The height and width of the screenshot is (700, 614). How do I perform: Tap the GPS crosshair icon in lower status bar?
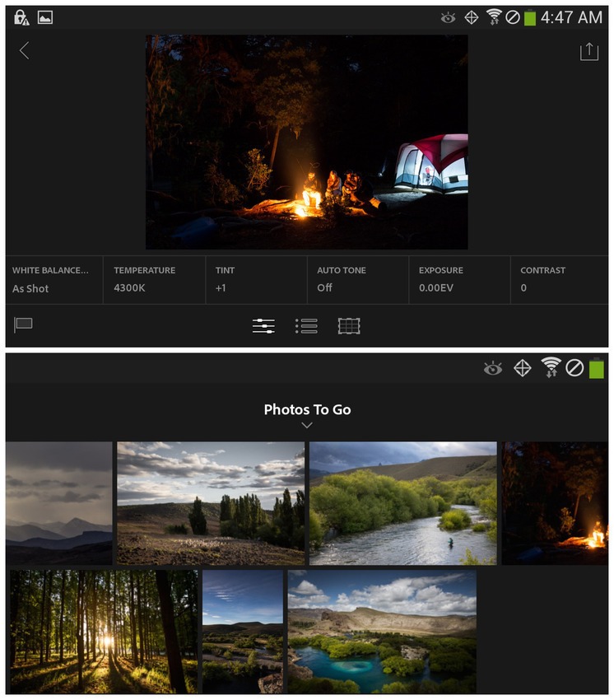pyautogui.click(x=522, y=368)
